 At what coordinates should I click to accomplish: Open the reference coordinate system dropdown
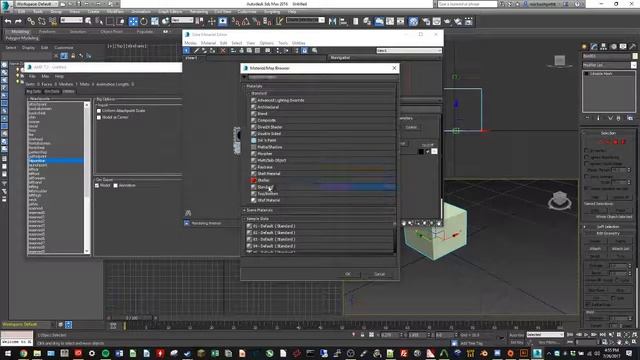[182, 20]
